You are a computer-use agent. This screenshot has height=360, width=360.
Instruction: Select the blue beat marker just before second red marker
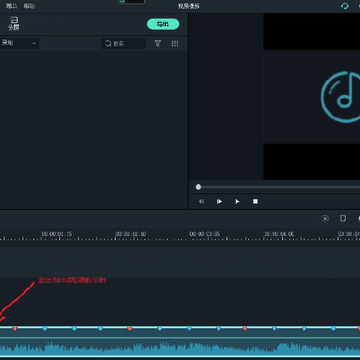point(100,329)
